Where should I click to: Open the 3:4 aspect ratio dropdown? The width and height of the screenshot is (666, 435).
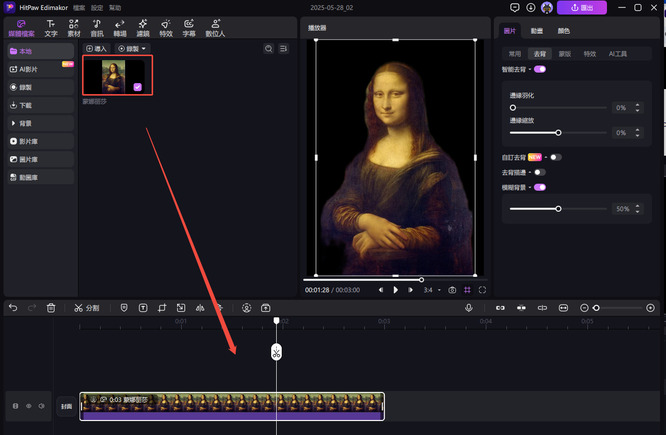[432, 290]
